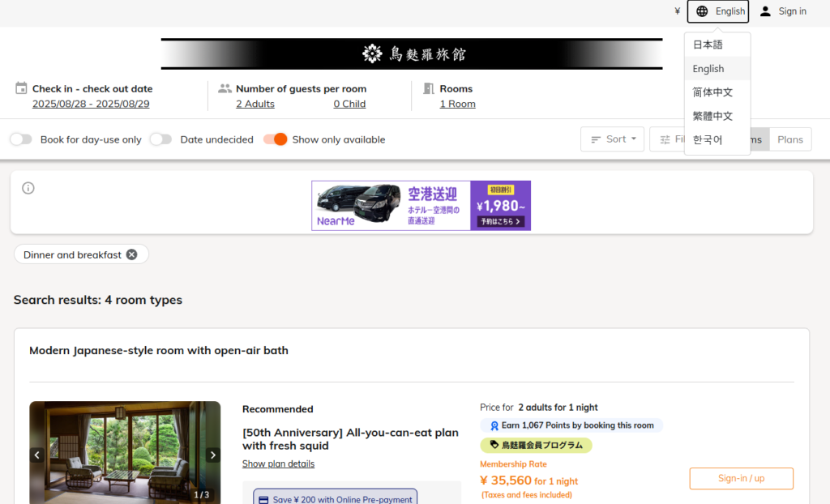
Task: Open the NearMe airport transfer banner
Action: [x=421, y=206]
